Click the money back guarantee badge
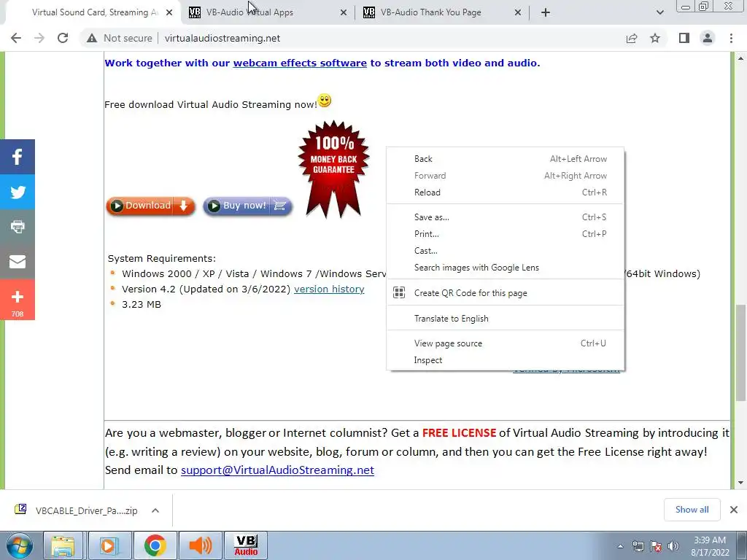 [333, 169]
